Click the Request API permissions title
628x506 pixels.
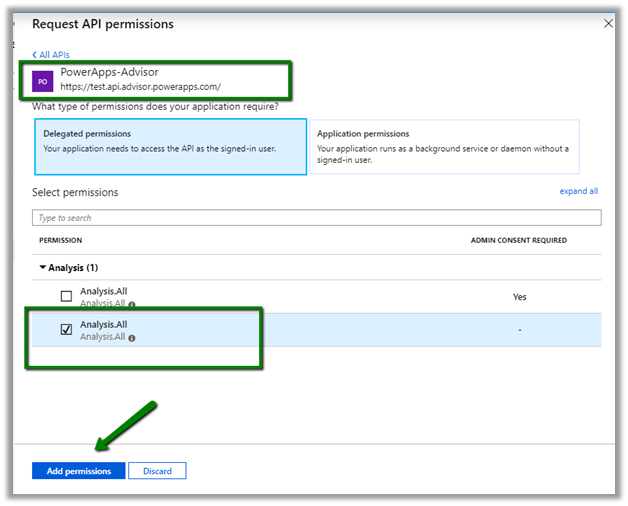(x=103, y=24)
